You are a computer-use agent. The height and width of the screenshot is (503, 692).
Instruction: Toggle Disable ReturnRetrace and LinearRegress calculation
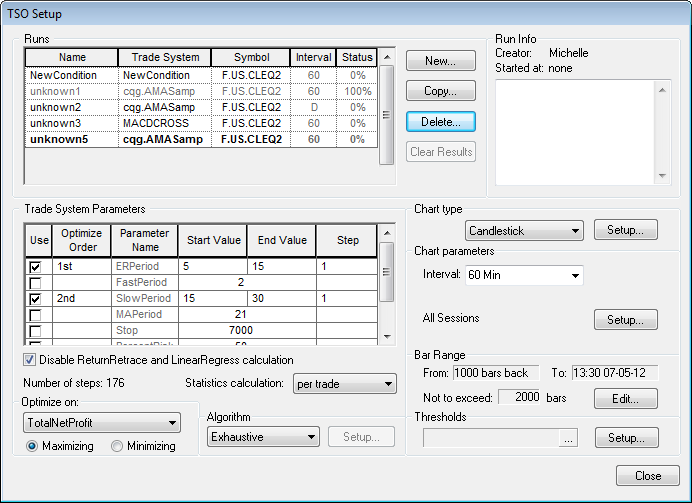[30, 360]
